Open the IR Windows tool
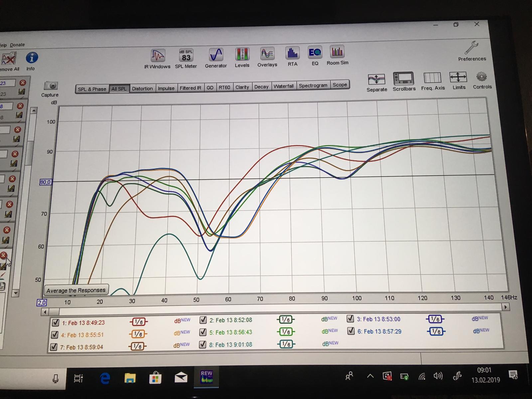 [158, 57]
